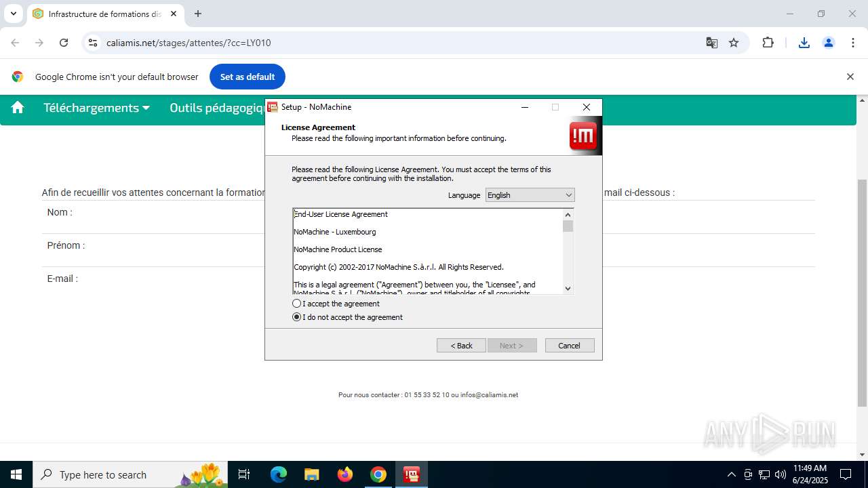The width and height of the screenshot is (868, 488).
Task: Click the NoMachine logo in the setup header
Action: (x=584, y=136)
